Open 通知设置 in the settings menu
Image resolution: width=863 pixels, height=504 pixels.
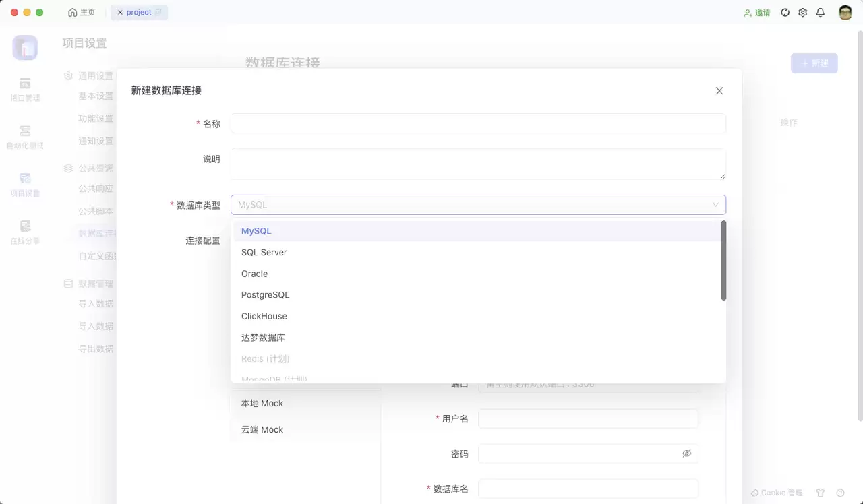pyautogui.click(x=96, y=141)
